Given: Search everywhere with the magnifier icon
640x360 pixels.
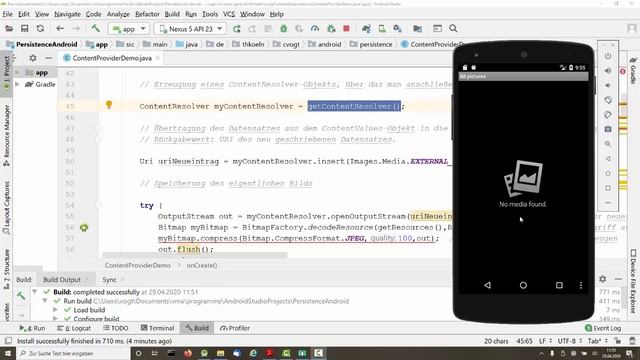Looking at the screenshot, I should pyautogui.click(x=453, y=29).
